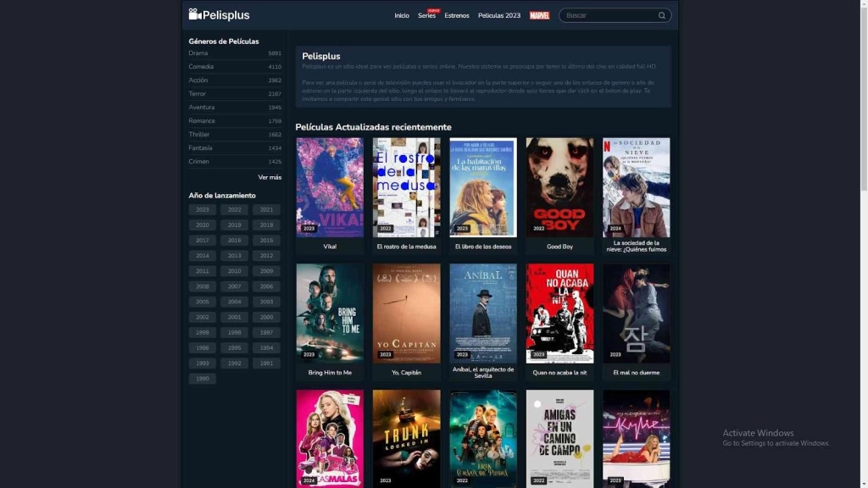868x488 pixels.
Task: Open the Series menu item
Action: 426,15
